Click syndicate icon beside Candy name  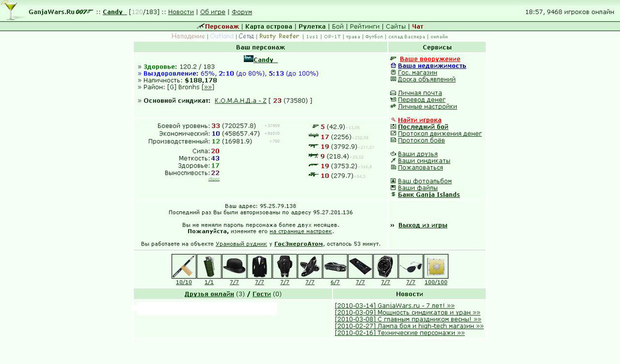coord(248,59)
